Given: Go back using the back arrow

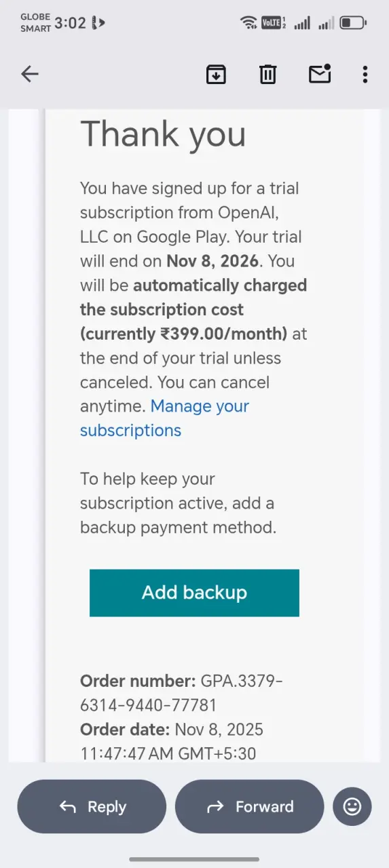Looking at the screenshot, I should coord(30,74).
